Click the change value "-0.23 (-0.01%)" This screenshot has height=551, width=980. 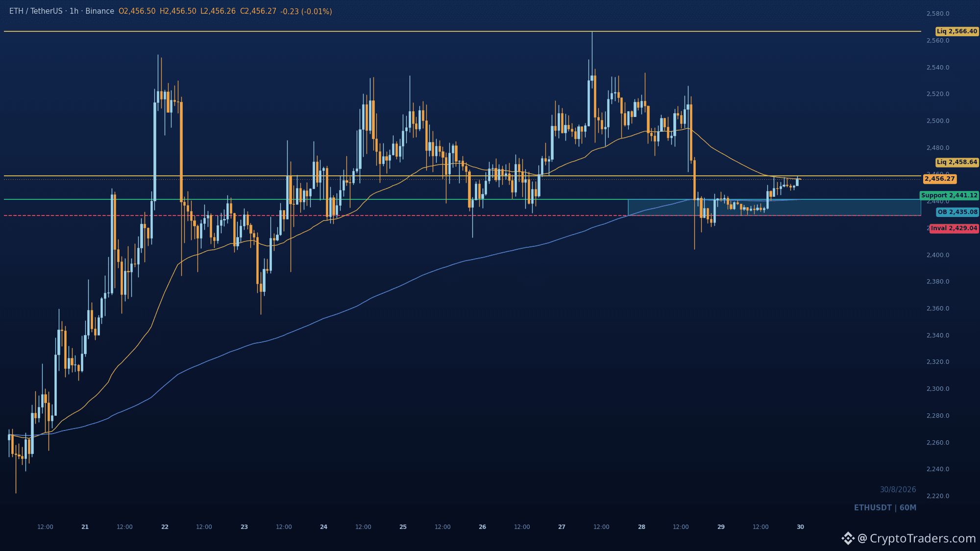(306, 11)
